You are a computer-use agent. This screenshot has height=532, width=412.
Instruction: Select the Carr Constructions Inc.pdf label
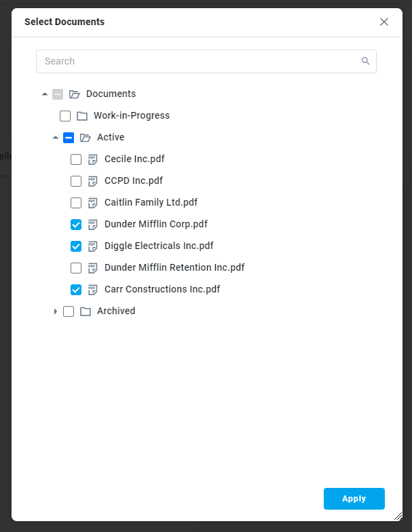coord(162,289)
